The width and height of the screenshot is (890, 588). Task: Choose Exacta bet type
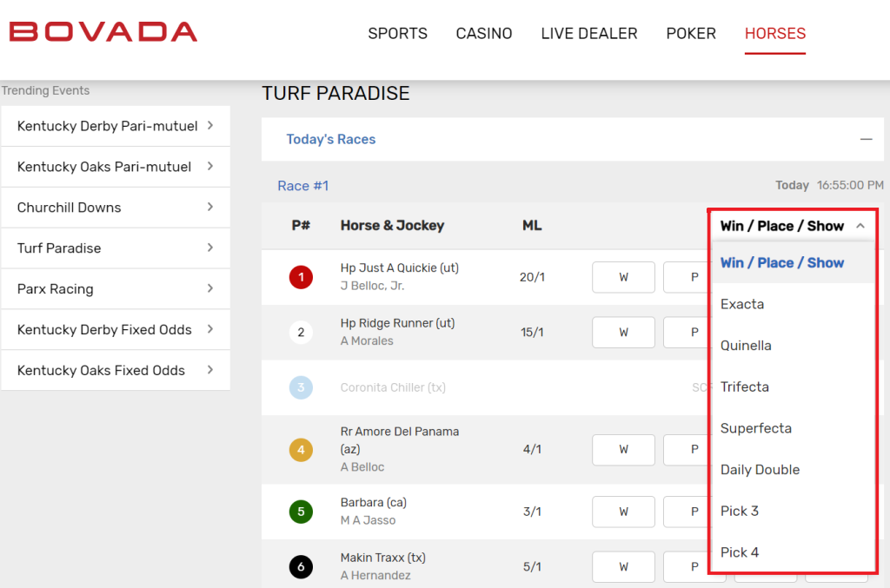tap(793, 304)
